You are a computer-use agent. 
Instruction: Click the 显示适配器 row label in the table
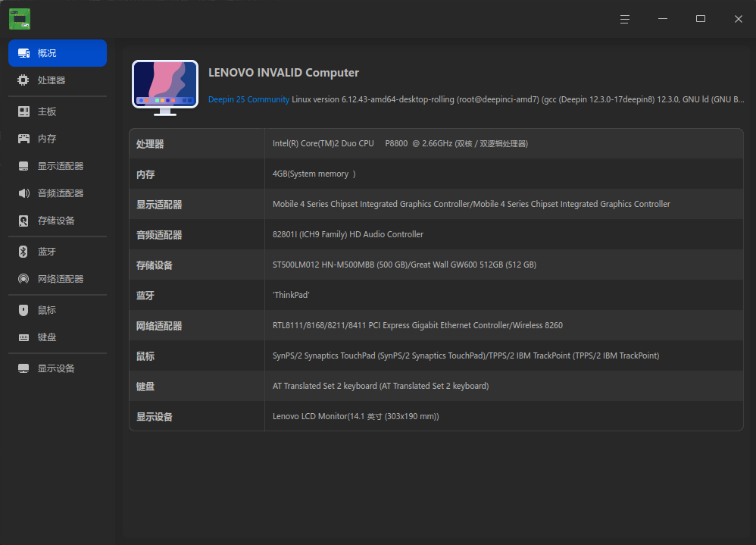coord(159,205)
